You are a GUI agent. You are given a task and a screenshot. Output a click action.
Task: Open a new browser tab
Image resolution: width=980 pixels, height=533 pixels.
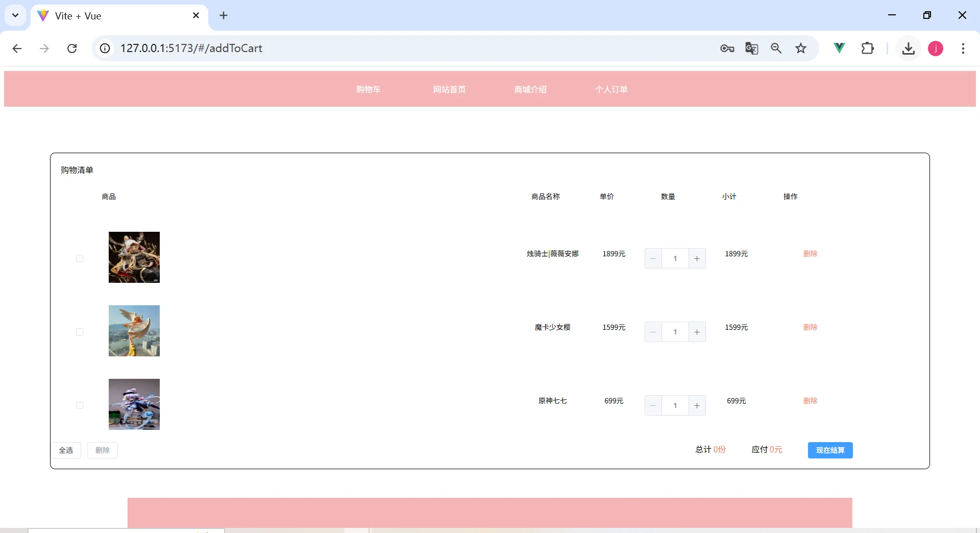pos(224,16)
